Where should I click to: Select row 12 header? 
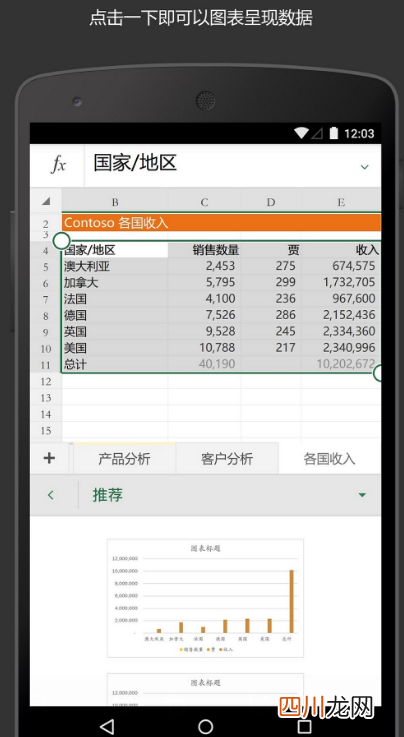point(46,381)
